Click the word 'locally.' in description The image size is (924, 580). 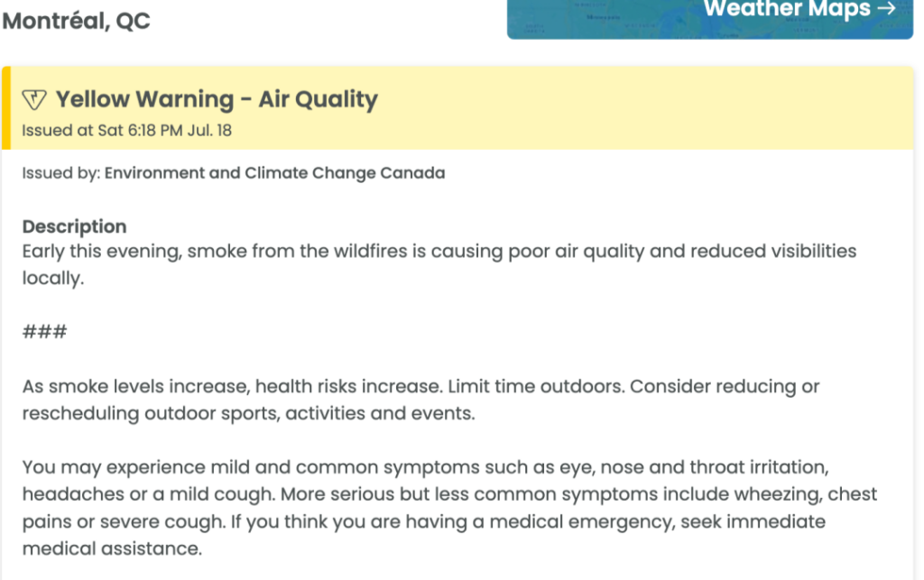tap(53, 278)
